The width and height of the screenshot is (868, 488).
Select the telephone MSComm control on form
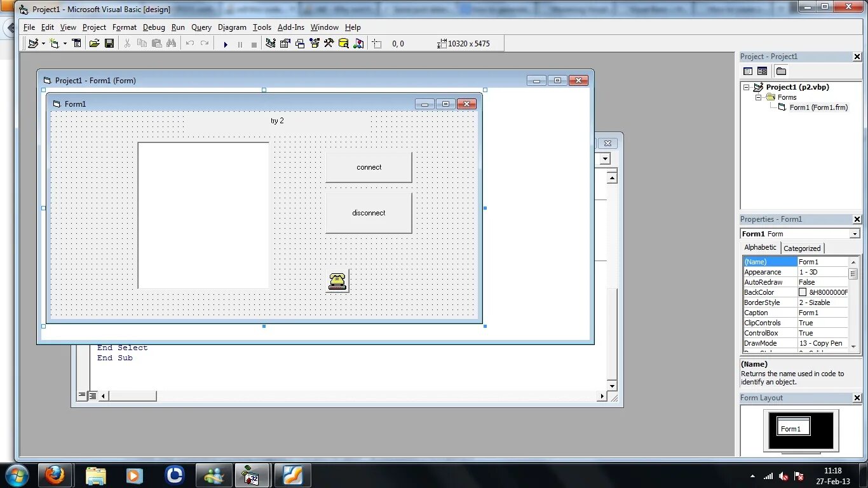(x=337, y=281)
